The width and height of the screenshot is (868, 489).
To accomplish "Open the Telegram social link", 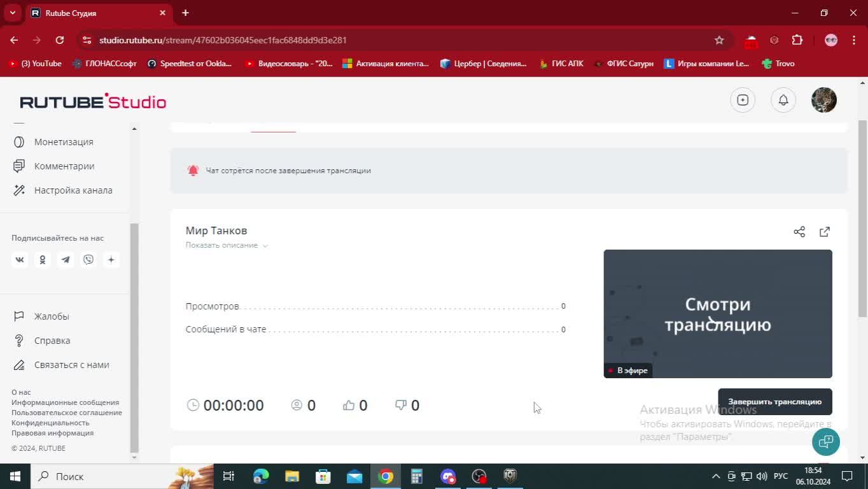I will (x=66, y=260).
